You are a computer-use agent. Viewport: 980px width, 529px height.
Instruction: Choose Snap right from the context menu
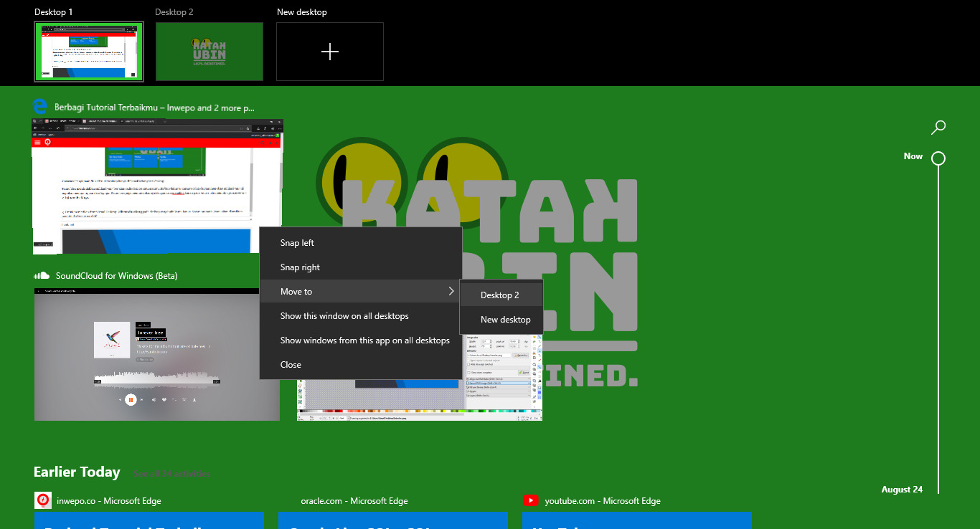pyautogui.click(x=360, y=267)
